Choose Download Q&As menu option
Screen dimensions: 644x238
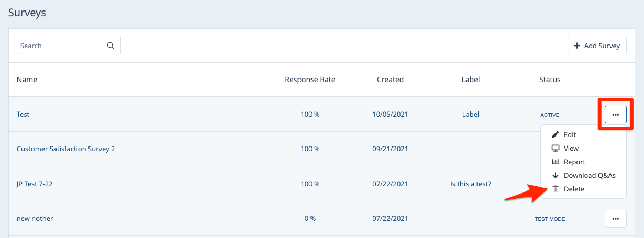coord(589,175)
